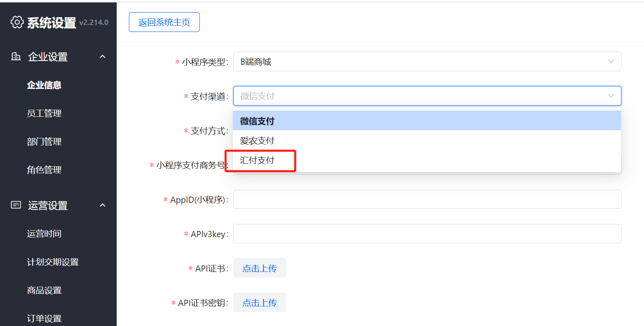Go to the 计划交期设置 sidebar item
The height and width of the screenshot is (326, 644).
click(x=53, y=262)
